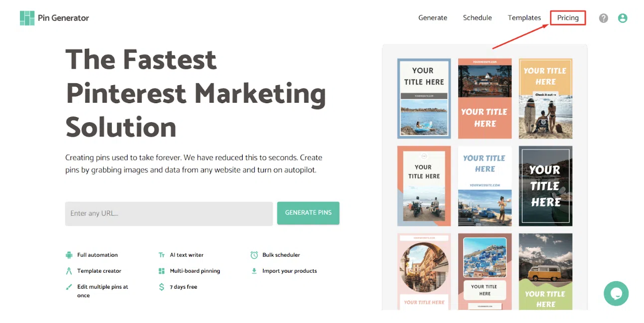This screenshot has width=644, height=323.
Task: Open the help question mark icon
Action: (603, 18)
